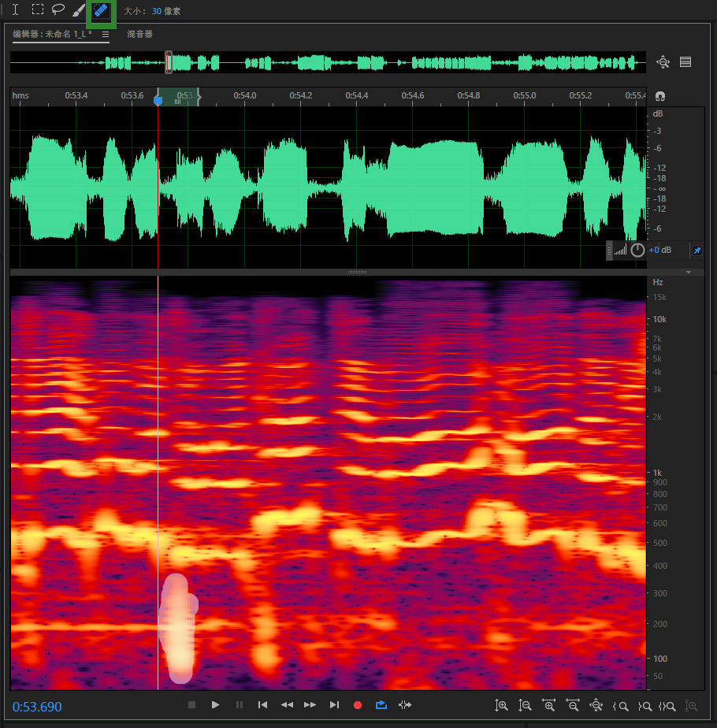Switch to the 混音器 tab
Viewport: 717px width, 728px height.
click(x=139, y=35)
